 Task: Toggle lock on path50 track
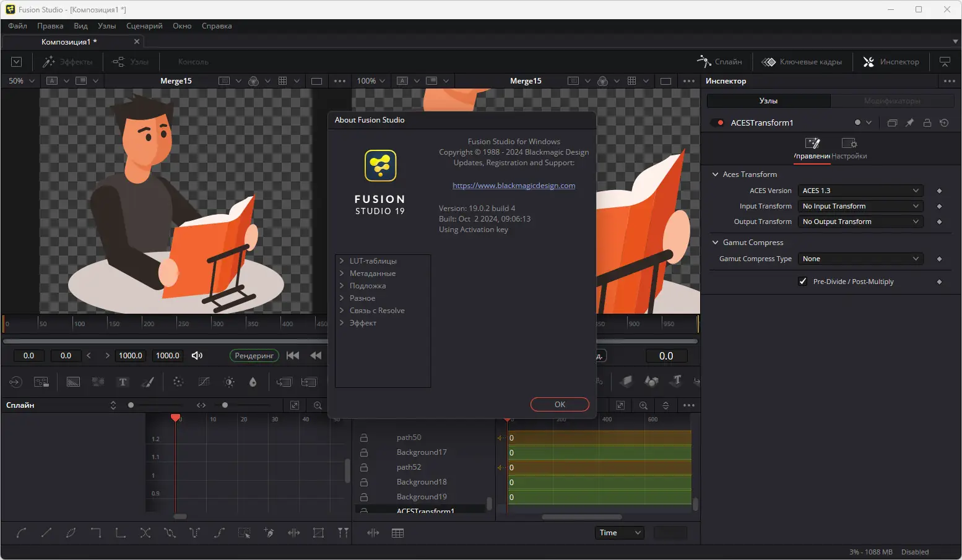pos(364,438)
